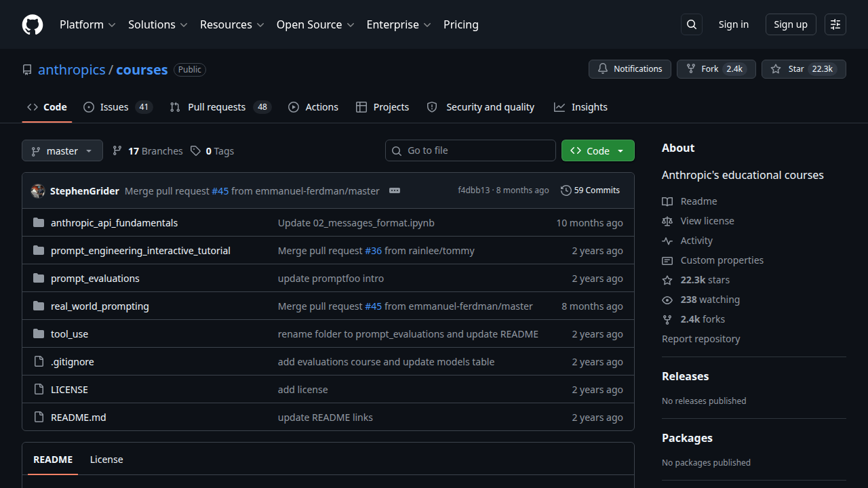Viewport: 868px width, 488px height.
Task: Open the Releases heading link
Action: (x=685, y=376)
